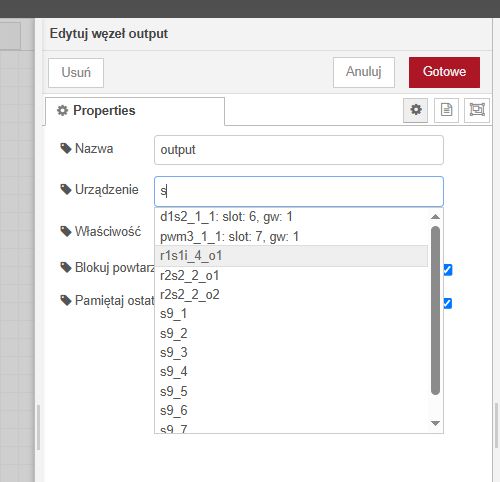Click the Urządzenie label
The width and height of the screenshot is (500, 482).
pyautogui.click(x=107, y=190)
